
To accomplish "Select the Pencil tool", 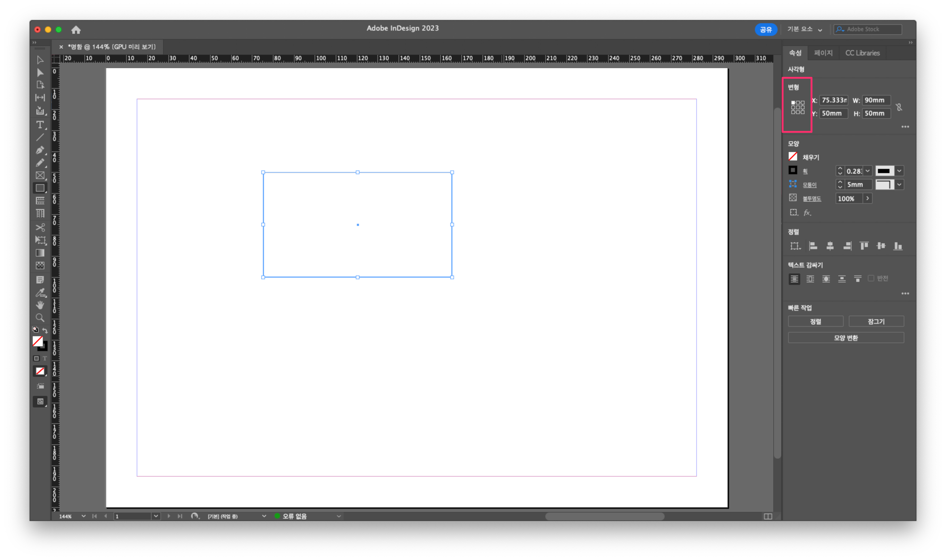I will (x=40, y=163).
